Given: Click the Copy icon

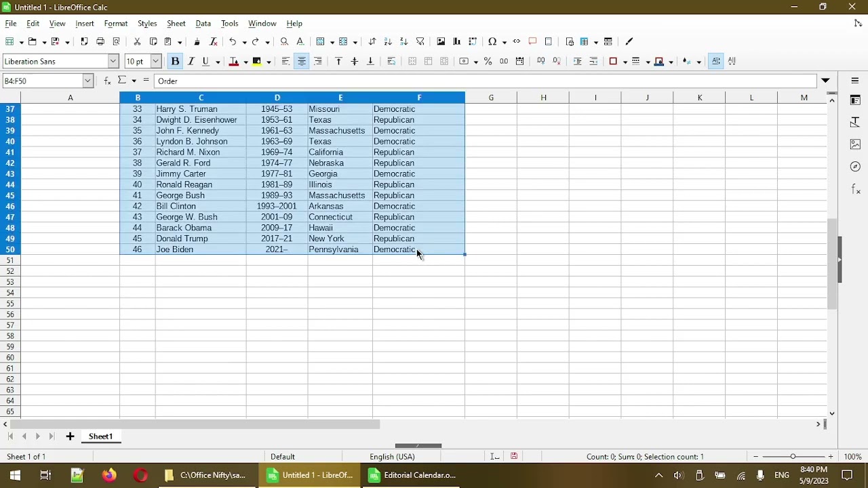Looking at the screenshot, I should coord(153,41).
